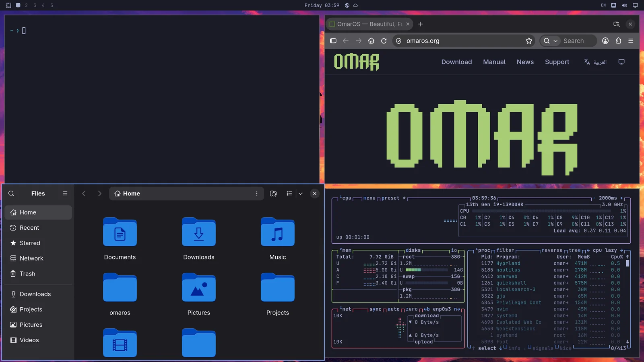Go to the browser home page icon

coord(371,41)
